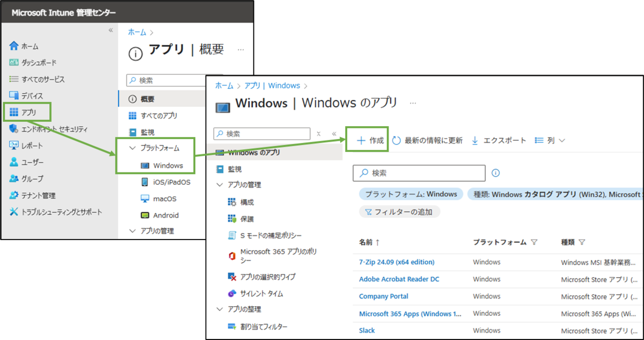Click the エクスポート button
Screen dimensions: 644x340
499,140
